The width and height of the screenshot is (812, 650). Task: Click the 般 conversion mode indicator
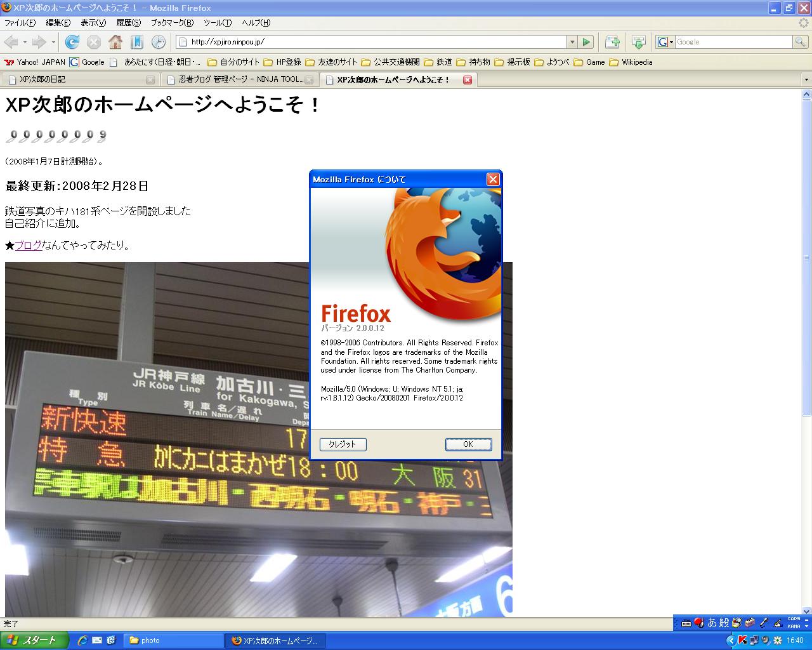click(x=724, y=623)
